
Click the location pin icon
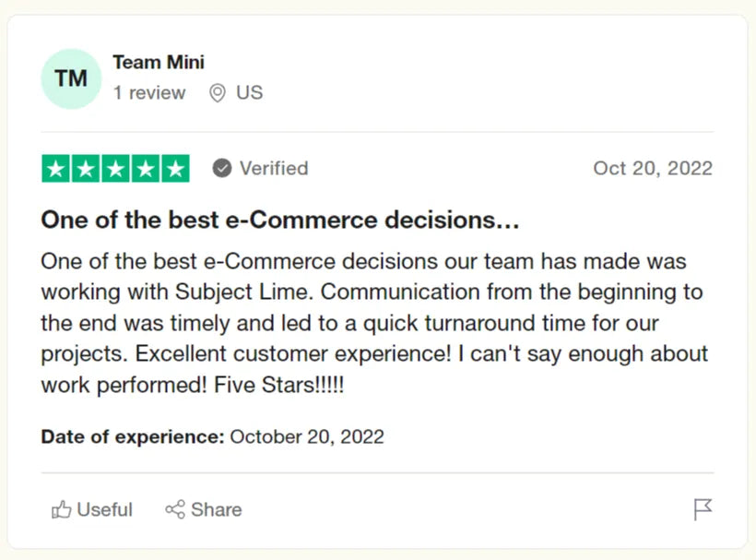218,93
